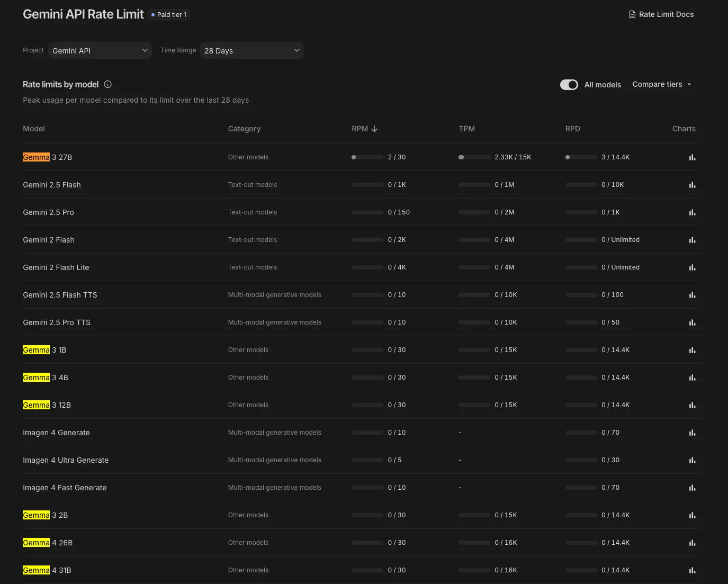This screenshot has height=584, width=728.
Task: Select the Gemma 3 27B model name
Action: [x=48, y=157]
